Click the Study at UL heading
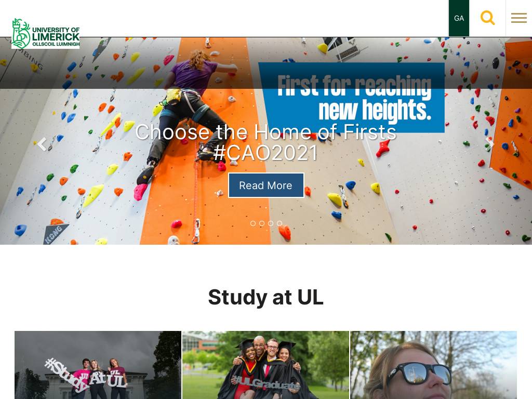532x399 pixels. click(x=265, y=297)
